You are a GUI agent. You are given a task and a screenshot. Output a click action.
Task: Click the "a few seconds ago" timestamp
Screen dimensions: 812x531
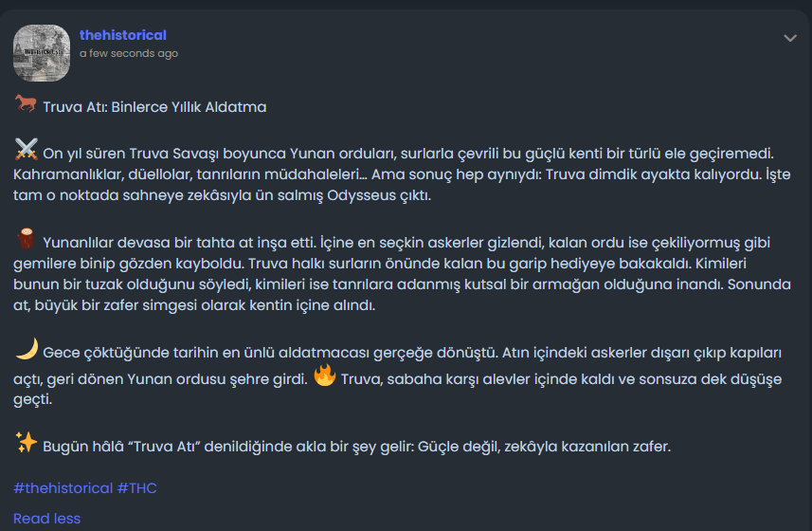(129, 53)
